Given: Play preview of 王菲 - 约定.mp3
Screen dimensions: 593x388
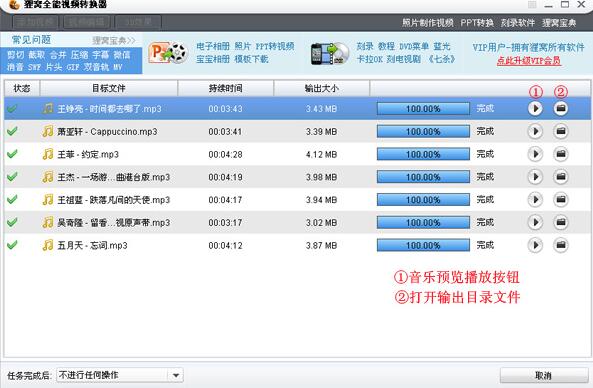Looking at the screenshot, I should click(535, 154).
